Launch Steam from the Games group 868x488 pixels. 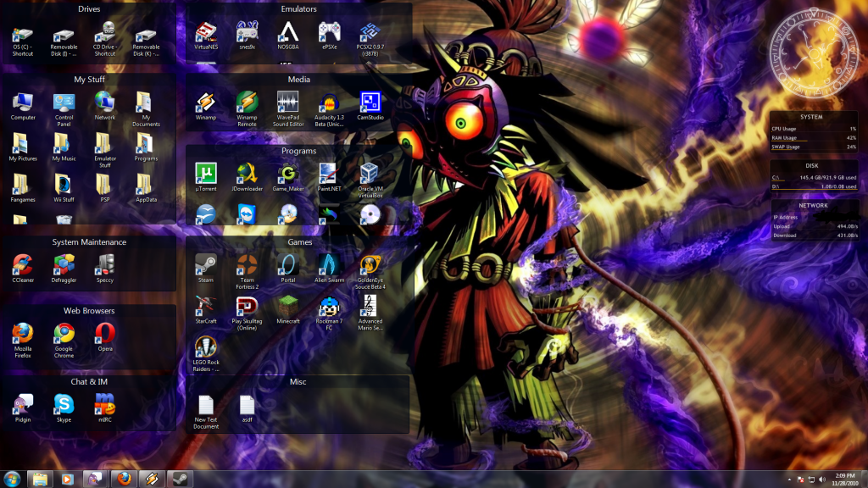(206, 269)
